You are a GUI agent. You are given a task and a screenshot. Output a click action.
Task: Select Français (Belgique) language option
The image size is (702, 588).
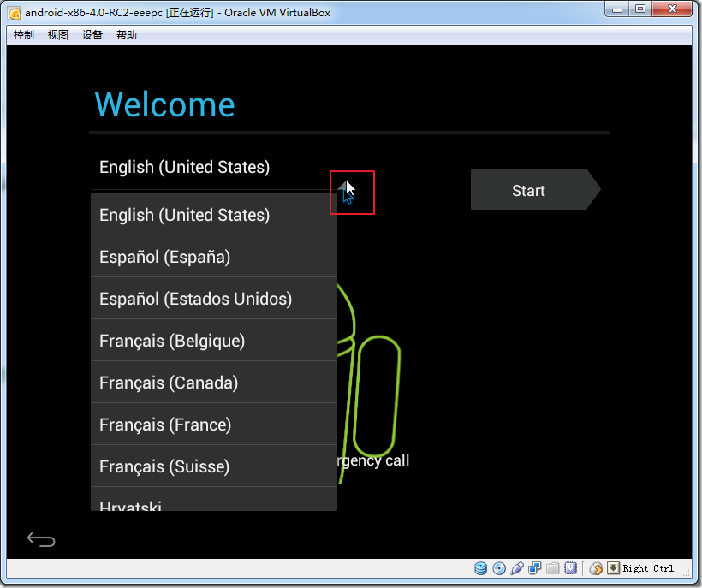(x=213, y=341)
